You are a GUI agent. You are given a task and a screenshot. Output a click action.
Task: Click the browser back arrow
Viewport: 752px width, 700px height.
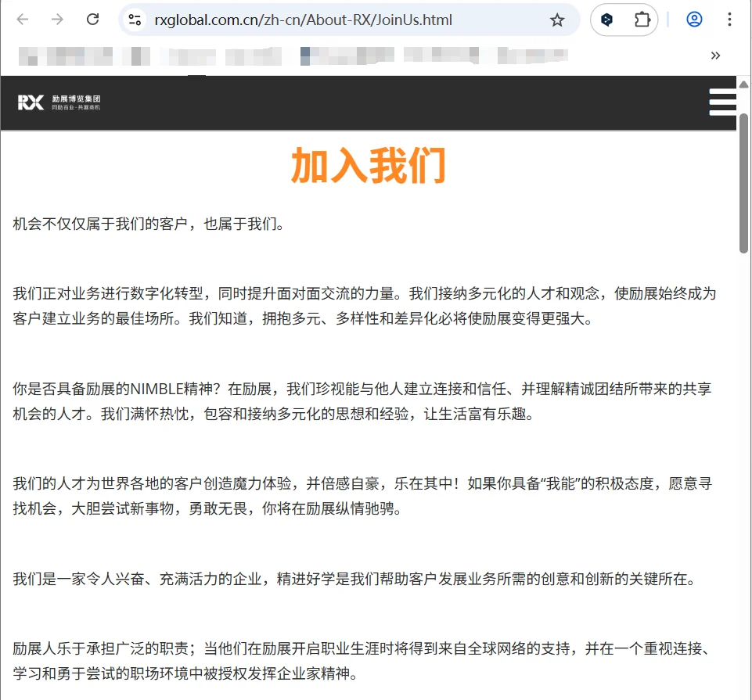click(x=23, y=20)
